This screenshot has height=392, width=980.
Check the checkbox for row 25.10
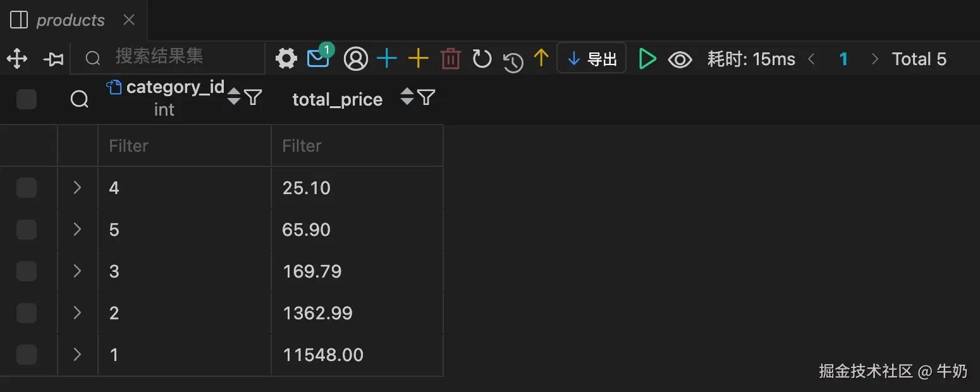pyautogui.click(x=27, y=188)
